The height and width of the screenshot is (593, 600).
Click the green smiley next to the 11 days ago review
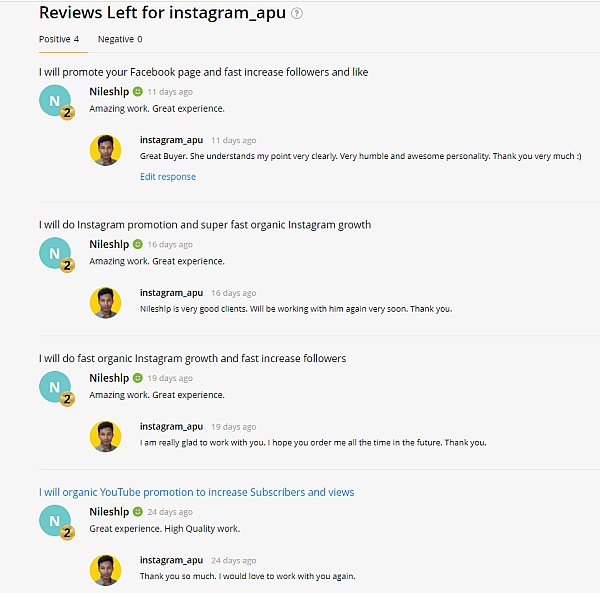coord(137,92)
